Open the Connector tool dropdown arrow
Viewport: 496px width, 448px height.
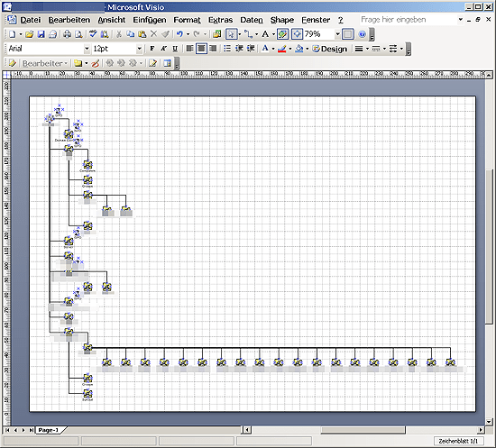pos(256,34)
